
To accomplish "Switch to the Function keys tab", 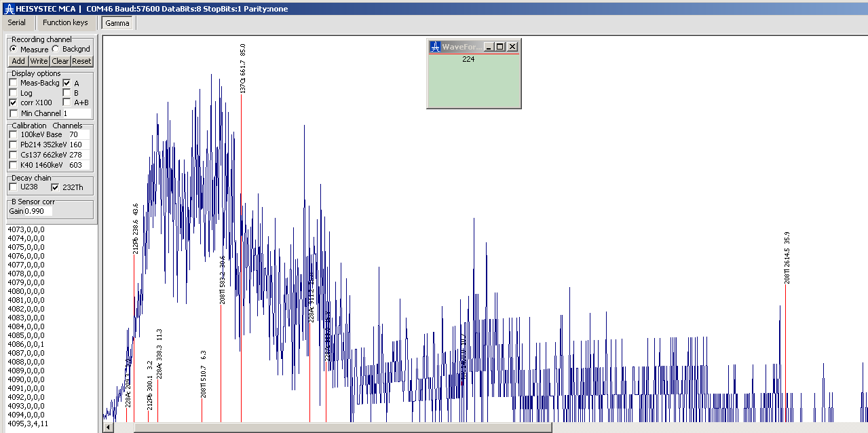I will coord(65,22).
